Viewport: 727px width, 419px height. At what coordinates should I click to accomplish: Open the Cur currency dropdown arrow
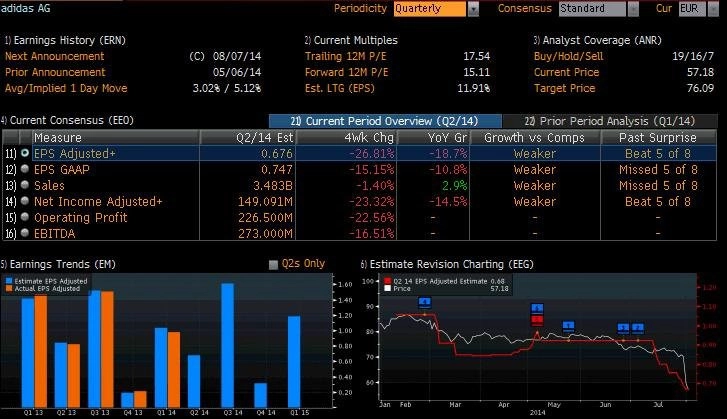click(713, 9)
